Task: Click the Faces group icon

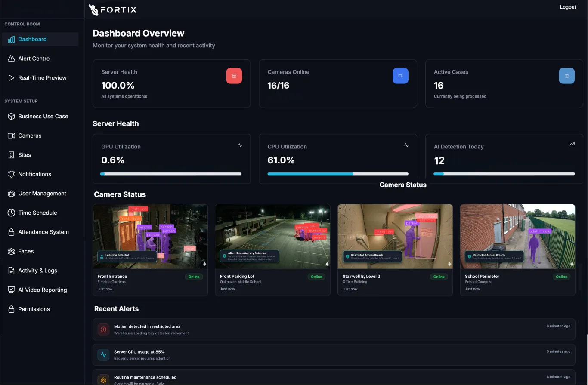Action: pyautogui.click(x=11, y=251)
